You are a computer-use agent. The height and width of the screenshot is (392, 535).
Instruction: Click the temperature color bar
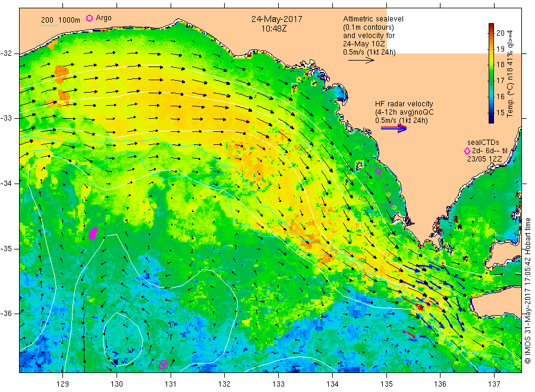tap(491, 73)
